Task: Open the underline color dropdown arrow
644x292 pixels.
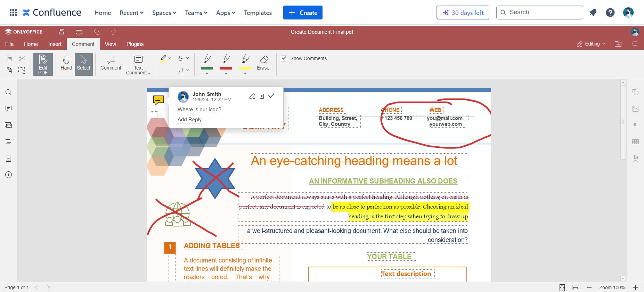Action: [x=188, y=70]
